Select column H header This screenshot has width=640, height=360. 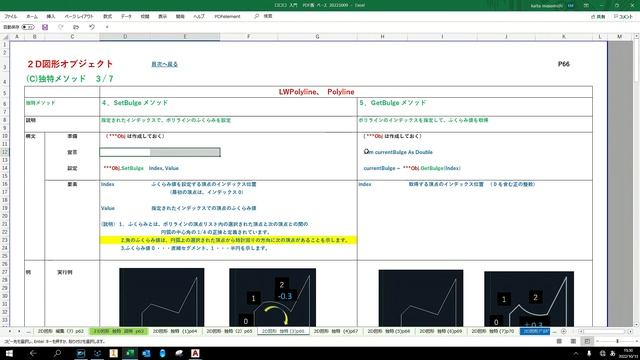point(382,37)
